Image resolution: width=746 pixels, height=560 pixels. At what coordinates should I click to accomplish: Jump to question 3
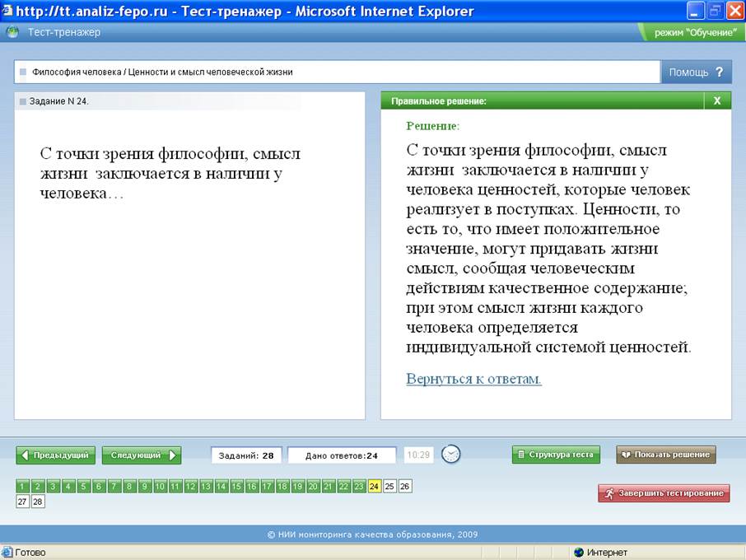point(53,486)
